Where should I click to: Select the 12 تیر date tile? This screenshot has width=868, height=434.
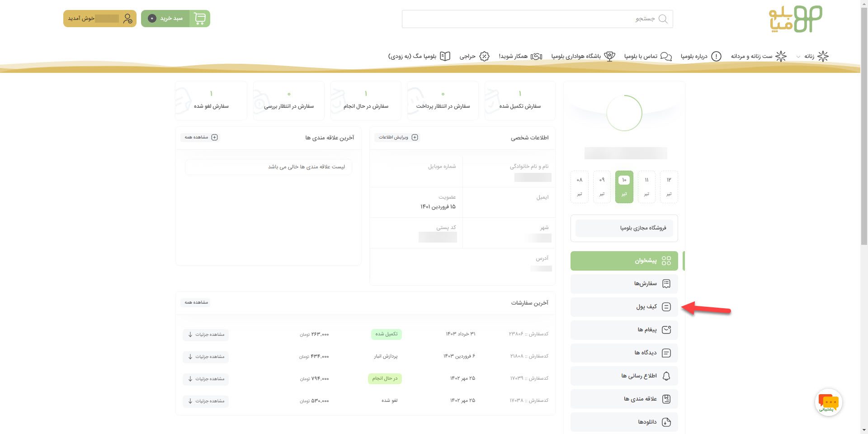(669, 186)
